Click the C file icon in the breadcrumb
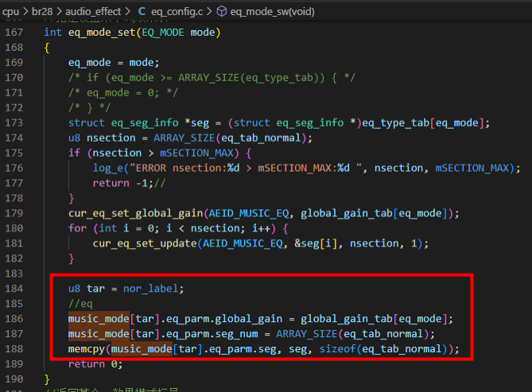The image size is (532, 392). point(142,12)
